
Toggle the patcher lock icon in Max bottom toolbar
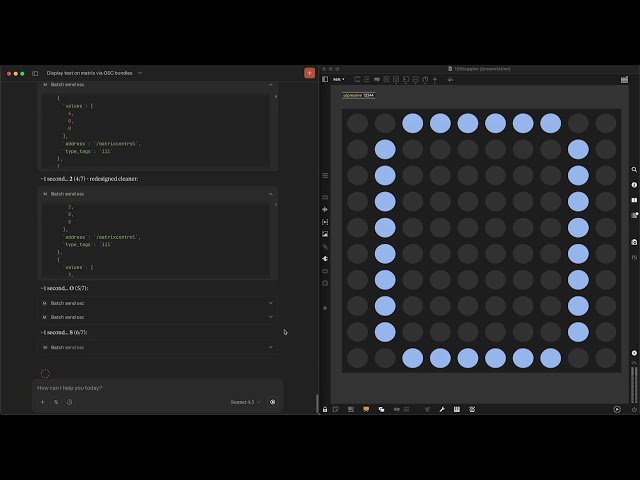325,409
